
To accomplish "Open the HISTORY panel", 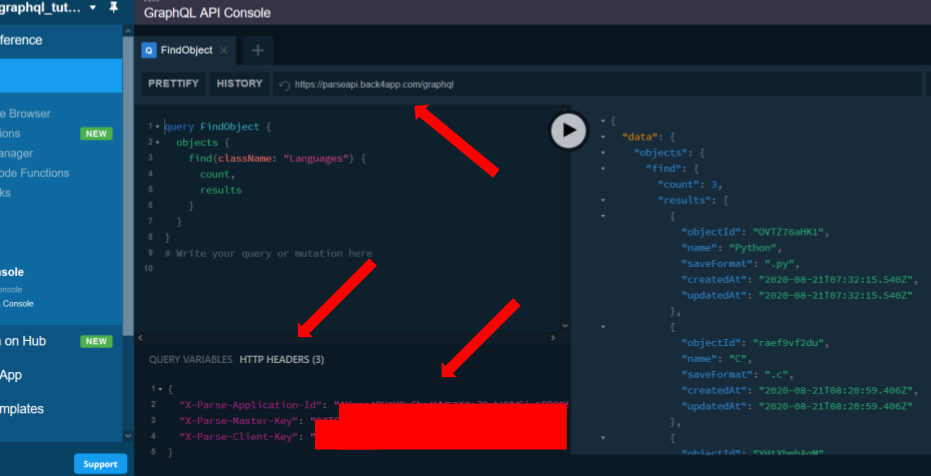I will click(x=239, y=84).
